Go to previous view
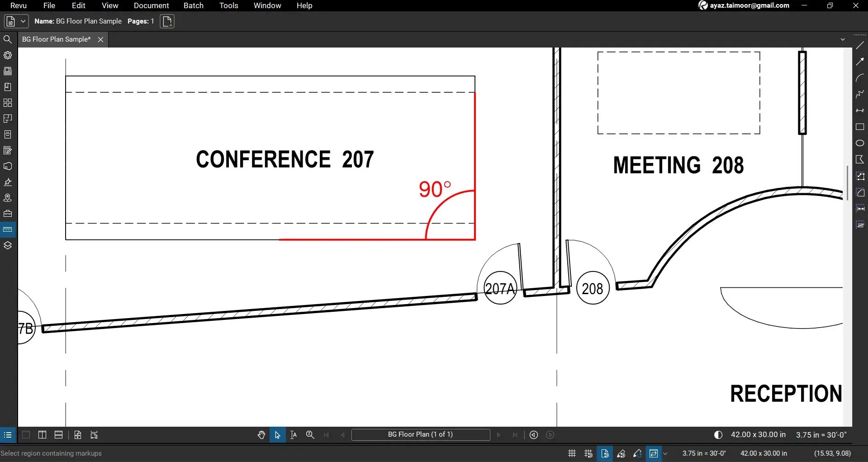 coord(534,435)
